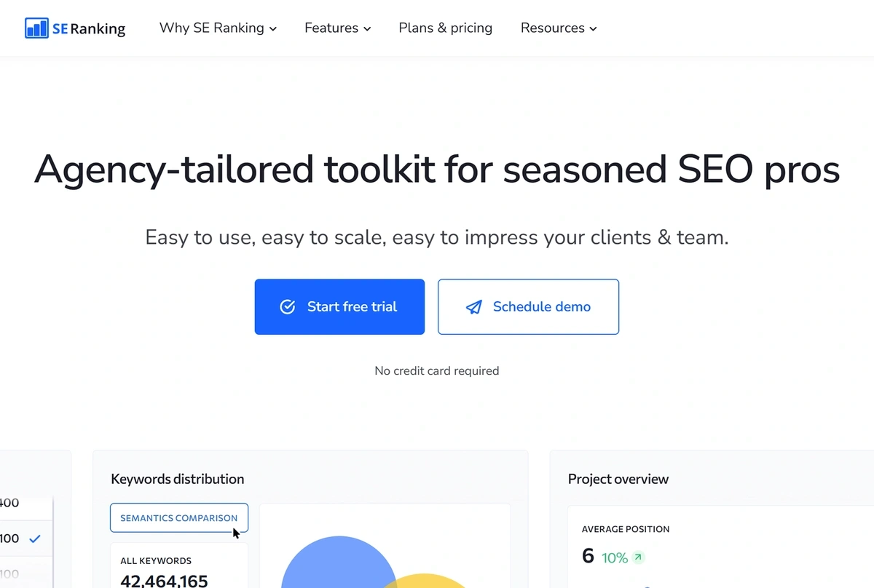The width and height of the screenshot is (874, 588).
Task: Click the Start free trial button
Action: coord(339,306)
